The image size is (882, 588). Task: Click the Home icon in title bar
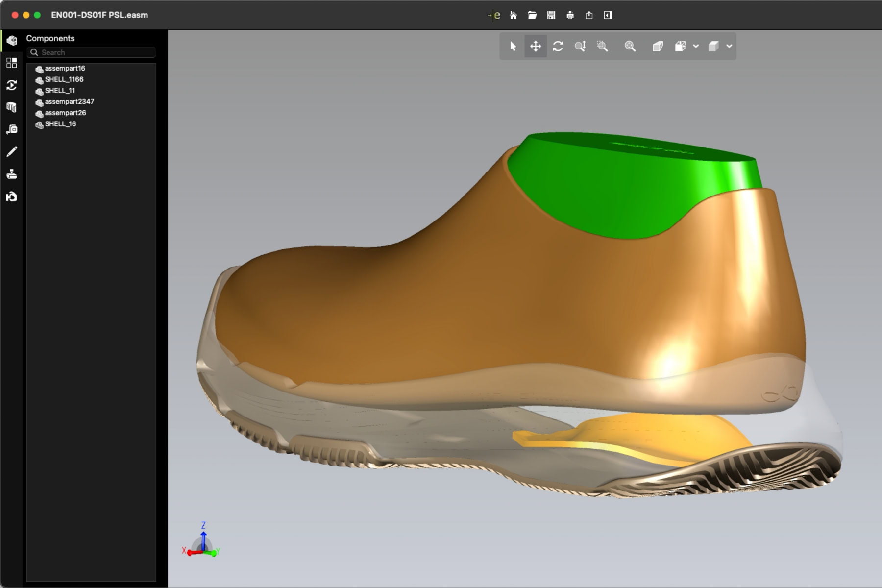[x=513, y=15]
